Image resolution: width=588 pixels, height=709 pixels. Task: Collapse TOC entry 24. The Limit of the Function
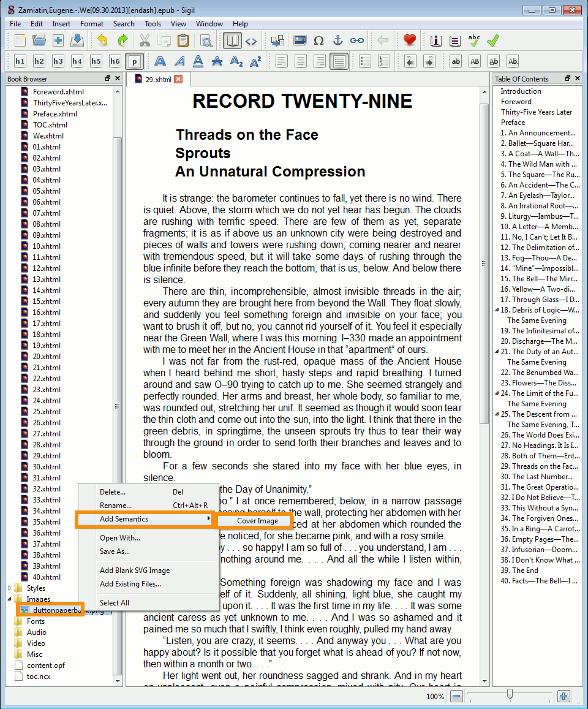pos(497,393)
